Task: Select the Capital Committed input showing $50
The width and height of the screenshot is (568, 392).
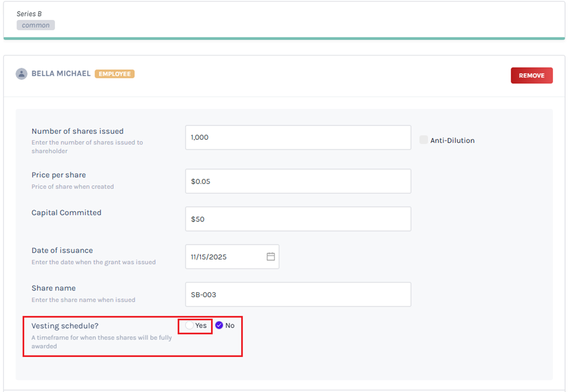Action: (x=298, y=219)
